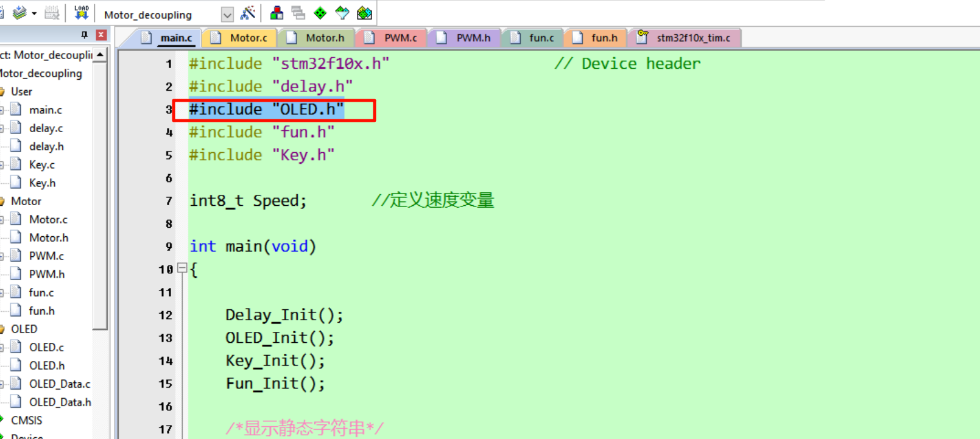Screen dimensions: 980x439
Task: Click the file icon beside main.c in tree
Action: click(16, 109)
